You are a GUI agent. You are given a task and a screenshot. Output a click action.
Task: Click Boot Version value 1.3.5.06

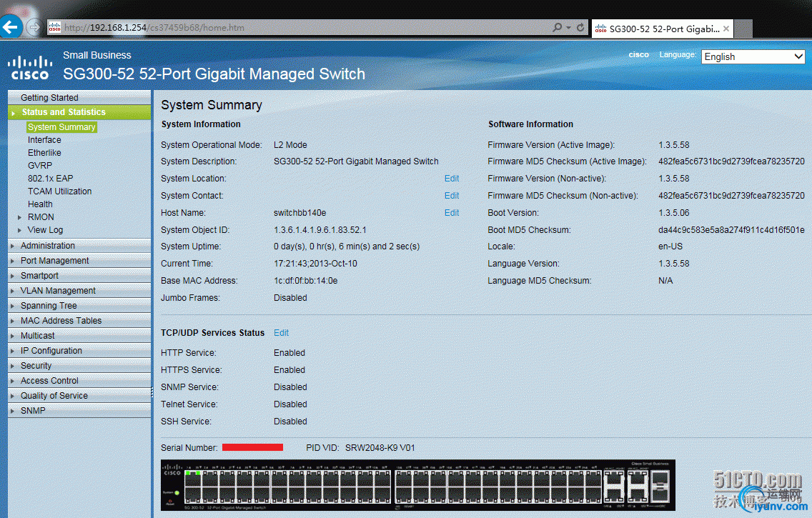click(x=674, y=213)
